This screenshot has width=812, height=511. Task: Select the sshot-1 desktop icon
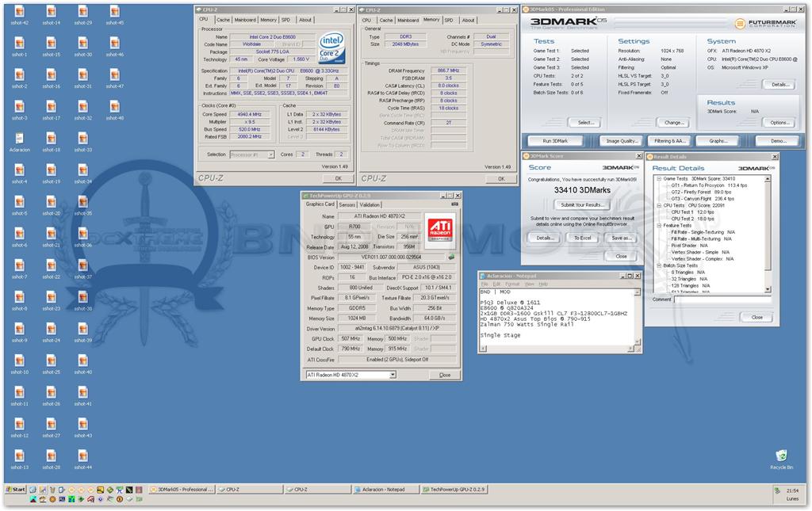click(x=19, y=47)
